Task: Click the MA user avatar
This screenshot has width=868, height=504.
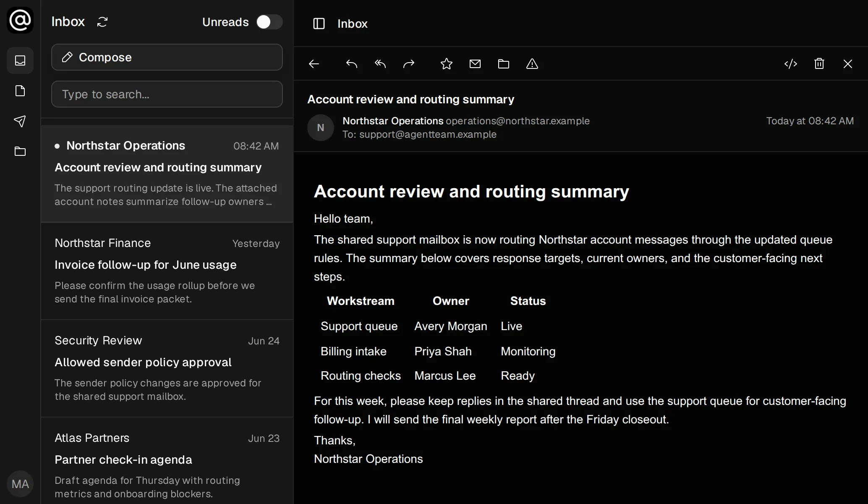Action: point(20,484)
